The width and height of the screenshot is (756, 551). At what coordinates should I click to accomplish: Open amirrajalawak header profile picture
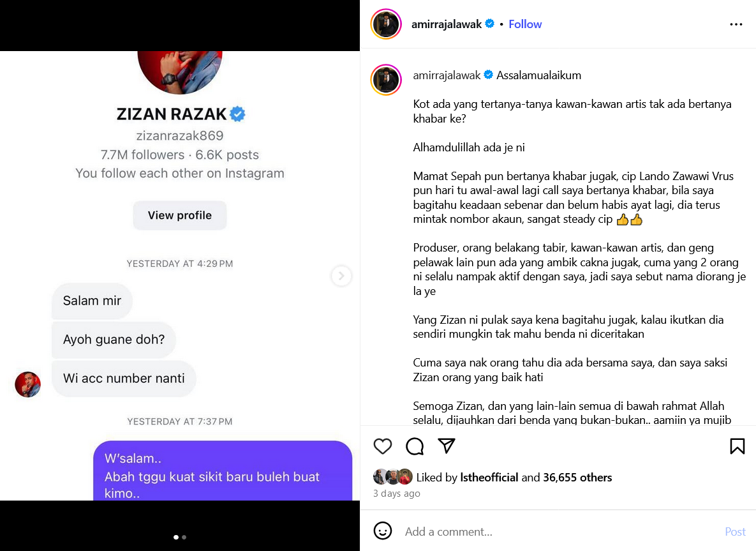386,24
